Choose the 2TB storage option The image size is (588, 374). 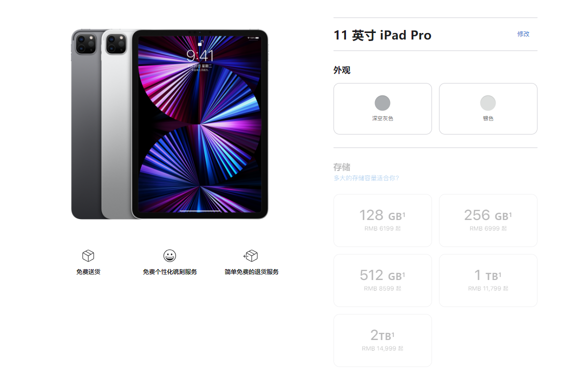click(382, 340)
